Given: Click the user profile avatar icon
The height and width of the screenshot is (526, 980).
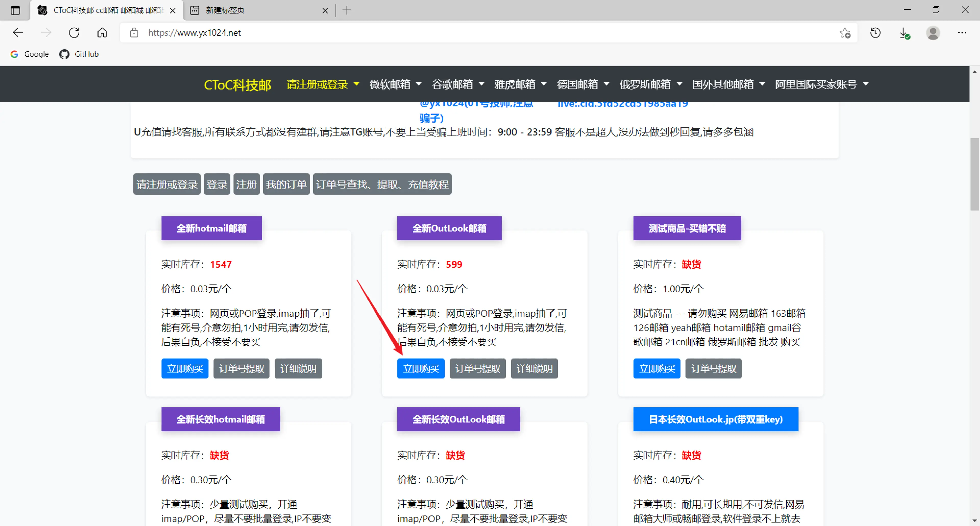Looking at the screenshot, I should pos(933,33).
